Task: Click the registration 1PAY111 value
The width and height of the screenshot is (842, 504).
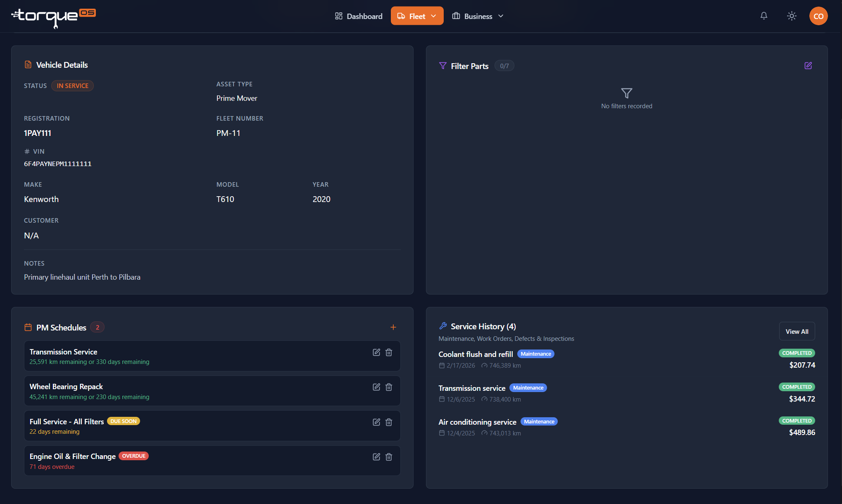Action: pos(38,133)
